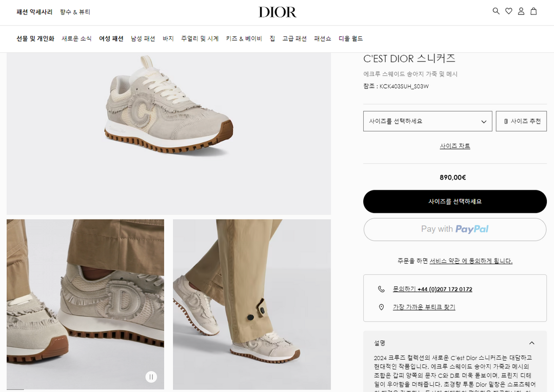Click the 가장 가까운 부티크 찾기 link

tap(424, 307)
